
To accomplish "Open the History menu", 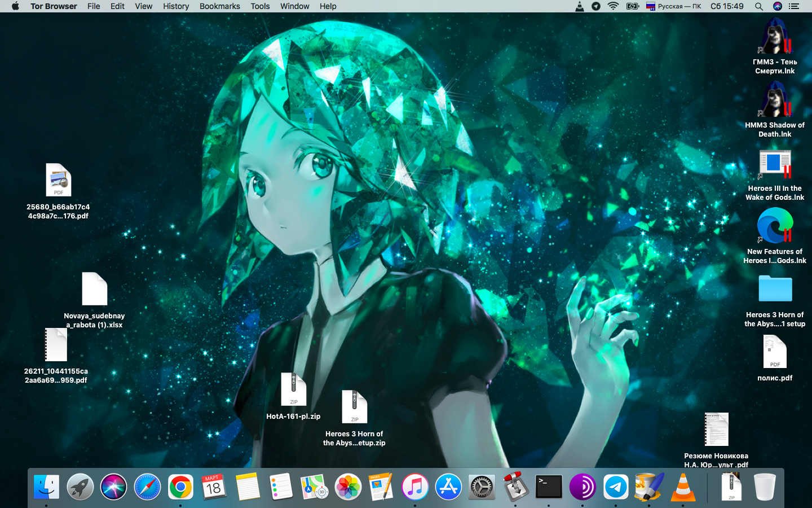I will click(x=176, y=6).
